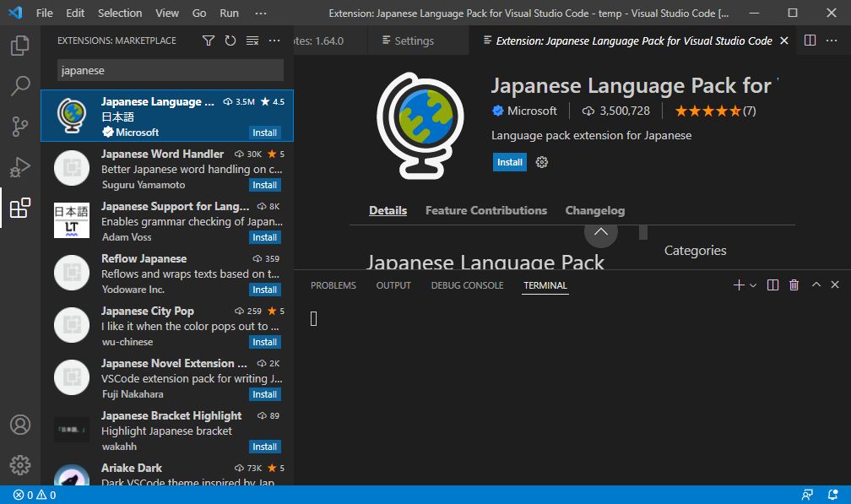Click the VS Code logo icon

15,13
